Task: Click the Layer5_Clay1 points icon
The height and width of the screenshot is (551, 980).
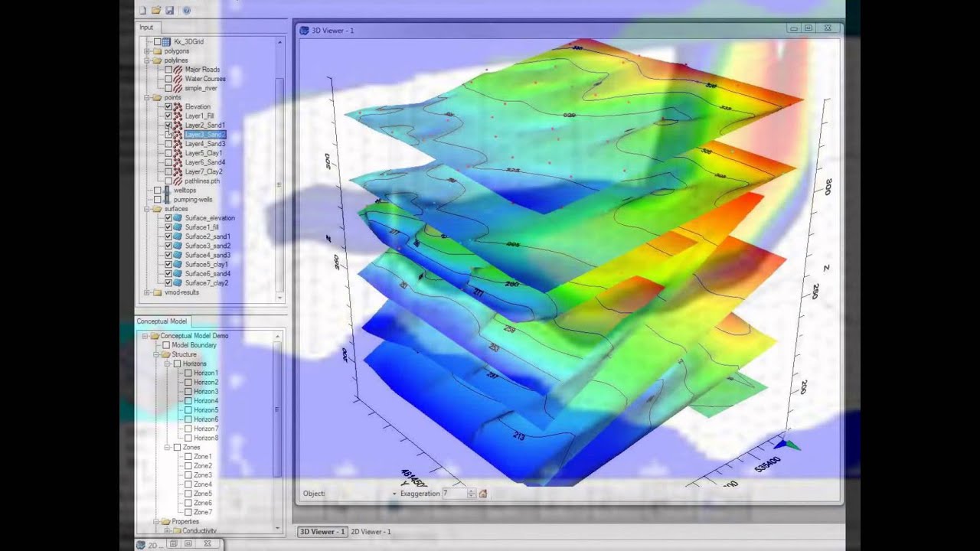Action: [178, 153]
